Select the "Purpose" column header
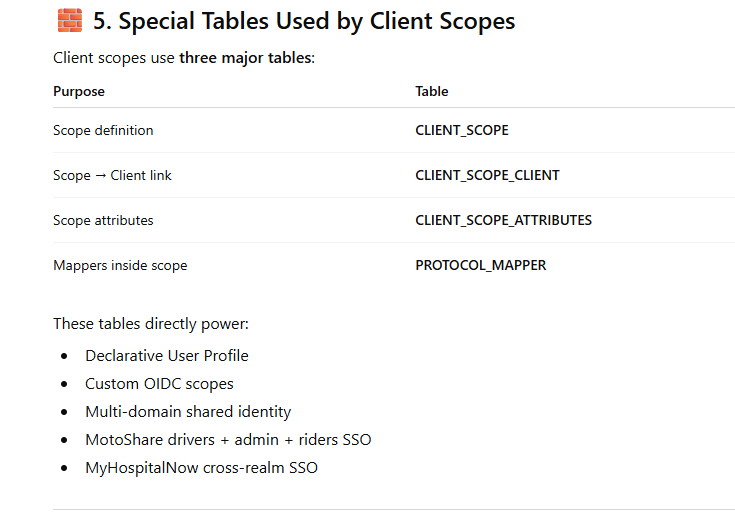The image size is (735, 527). (x=79, y=91)
